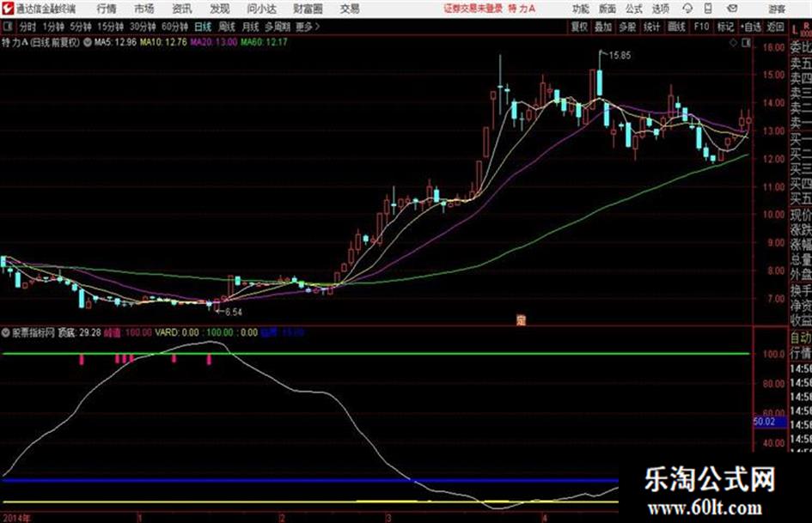The width and height of the screenshot is (812, 523).
Task: Open the 功能 menu
Action: click(581, 9)
